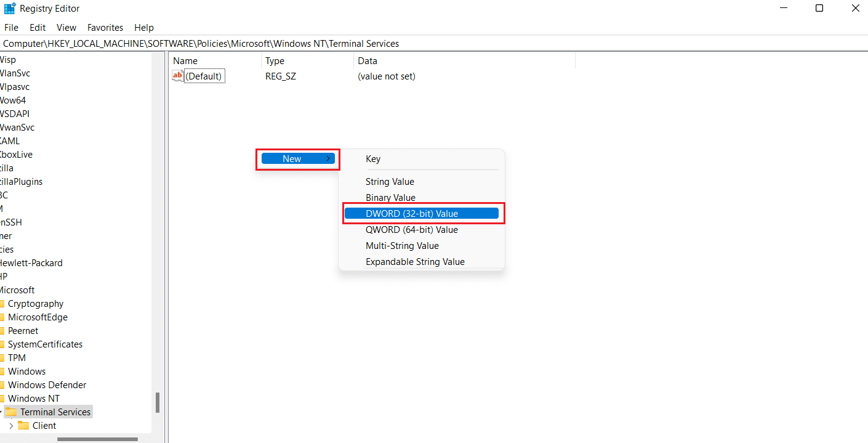Screen dimensions: 868x443
Task: Open the Help menu
Action: (144, 28)
